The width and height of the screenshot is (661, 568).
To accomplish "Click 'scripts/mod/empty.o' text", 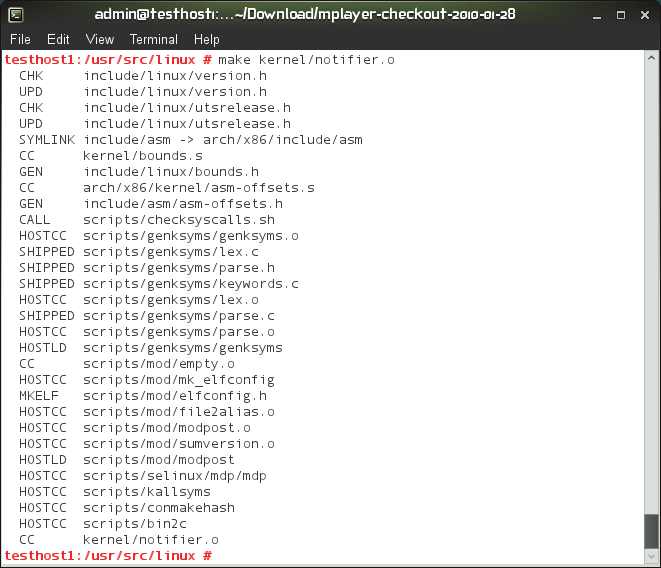I will pos(159,364).
